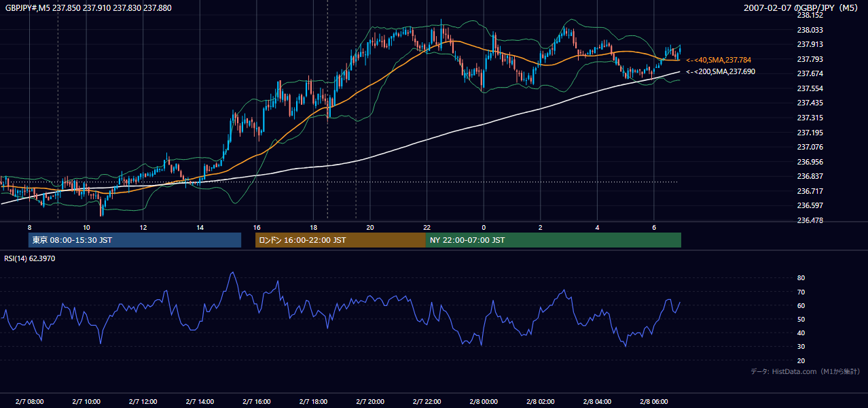Click the 2/7 10:00 time label

pos(86,402)
